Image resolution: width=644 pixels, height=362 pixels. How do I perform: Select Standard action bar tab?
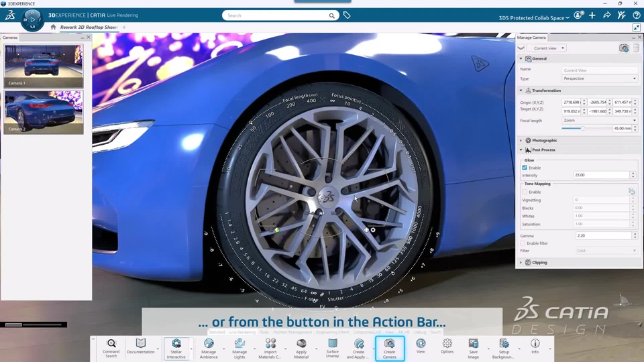[x=217, y=332]
